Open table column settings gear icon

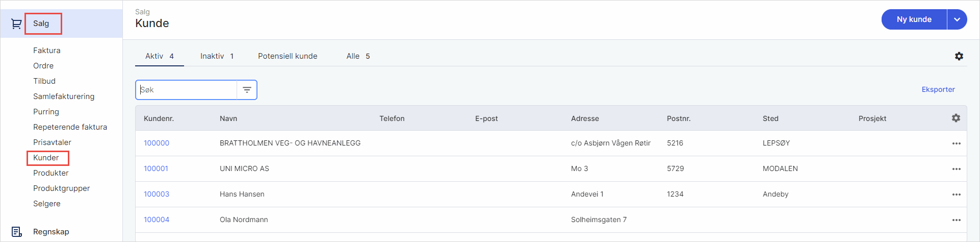[x=956, y=118]
